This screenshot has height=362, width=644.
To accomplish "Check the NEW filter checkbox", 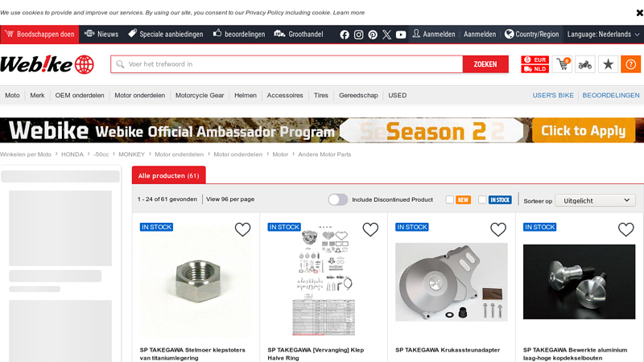I will coord(450,200).
